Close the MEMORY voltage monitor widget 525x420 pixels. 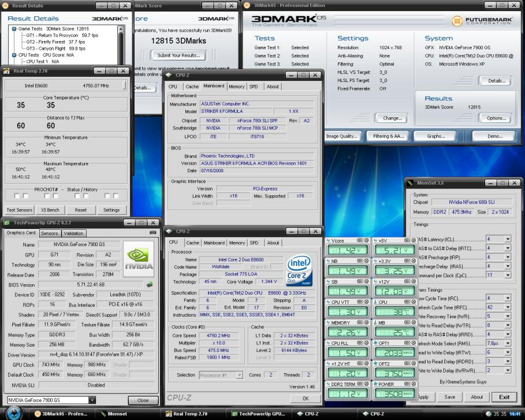tap(366, 322)
